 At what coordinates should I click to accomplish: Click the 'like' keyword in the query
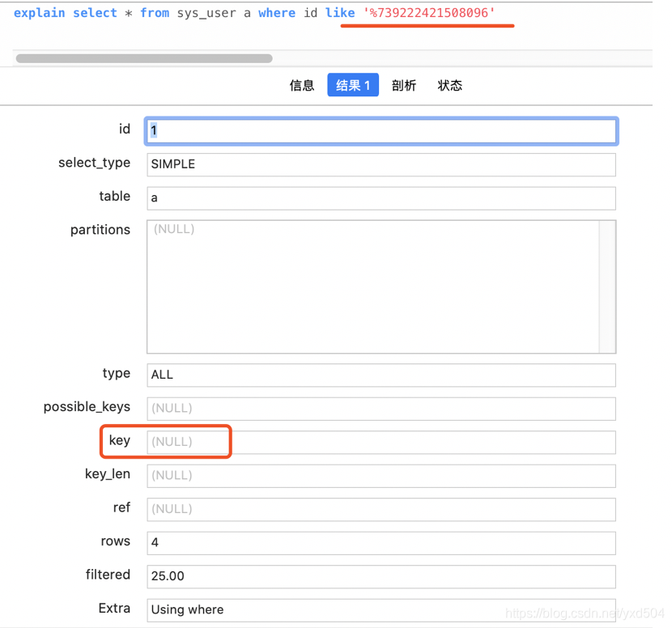click(x=340, y=13)
